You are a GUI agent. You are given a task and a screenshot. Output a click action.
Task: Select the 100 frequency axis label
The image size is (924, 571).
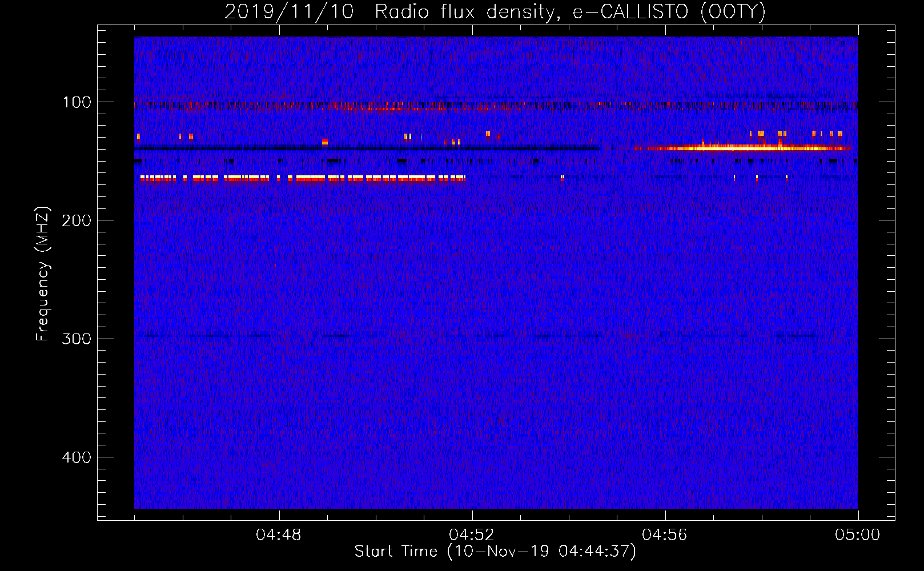click(77, 102)
